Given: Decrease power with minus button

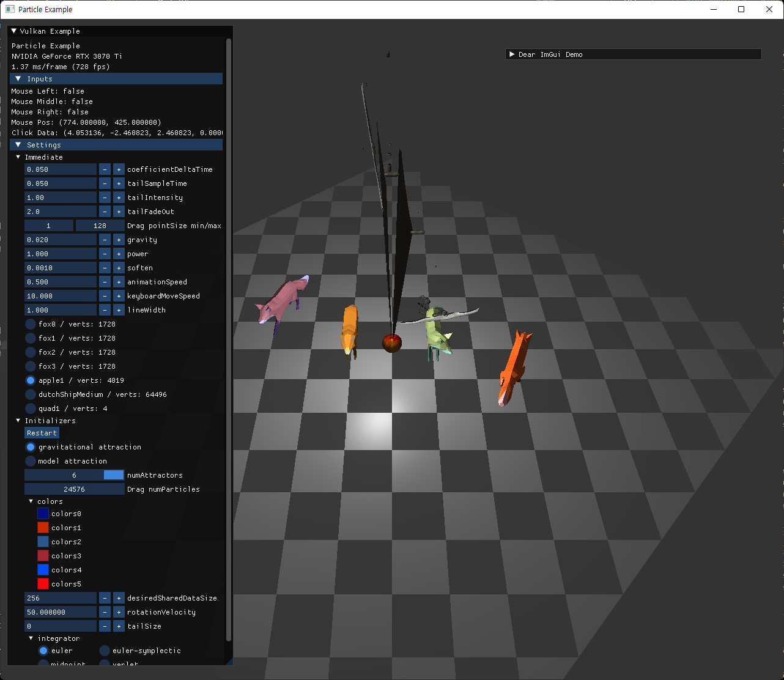Looking at the screenshot, I should (x=105, y=254).
